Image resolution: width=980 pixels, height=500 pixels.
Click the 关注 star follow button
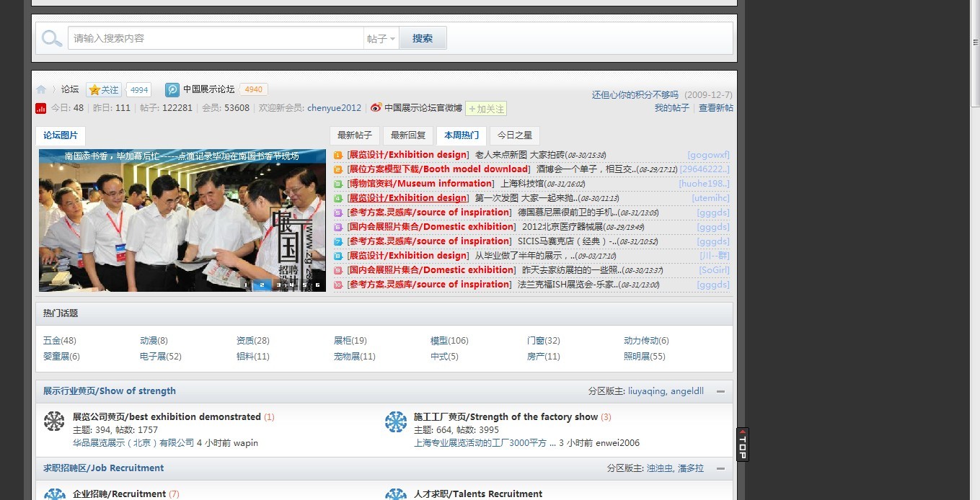click(x=104, y=90)
